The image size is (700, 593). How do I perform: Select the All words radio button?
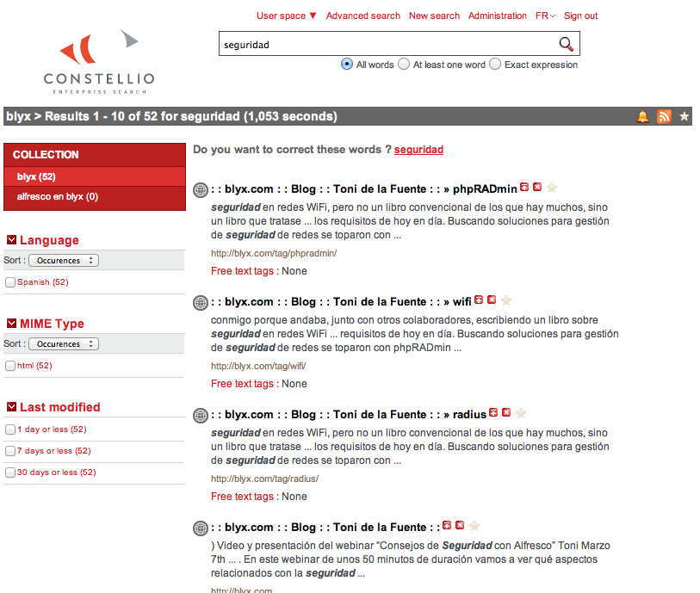point(347,65)
